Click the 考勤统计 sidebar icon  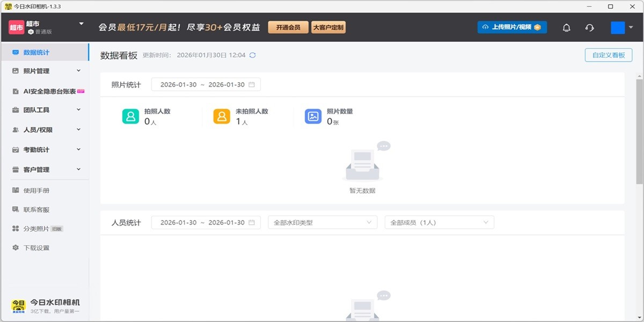(15, 149)
